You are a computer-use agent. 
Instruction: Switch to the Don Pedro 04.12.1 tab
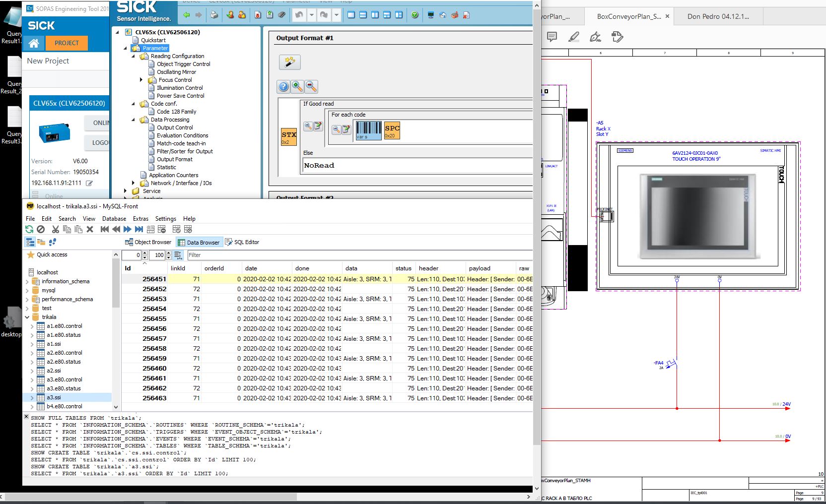(x=718, y=16)
